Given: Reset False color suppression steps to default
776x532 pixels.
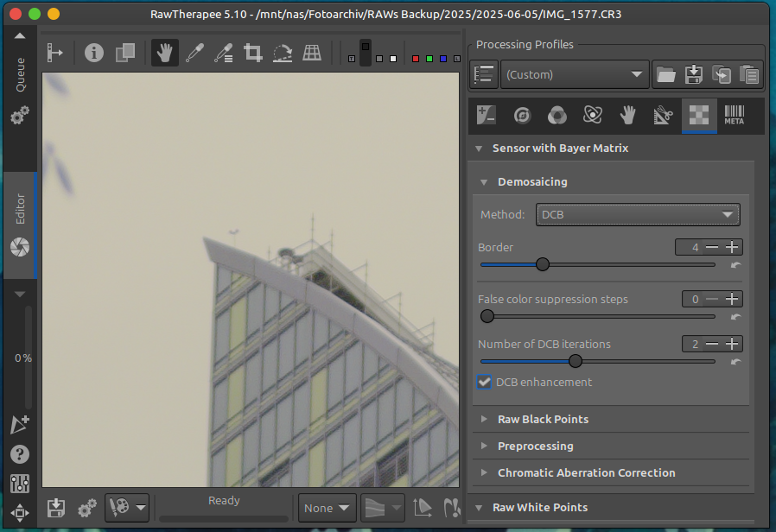Looking at the screenshot, I should 736,317.
